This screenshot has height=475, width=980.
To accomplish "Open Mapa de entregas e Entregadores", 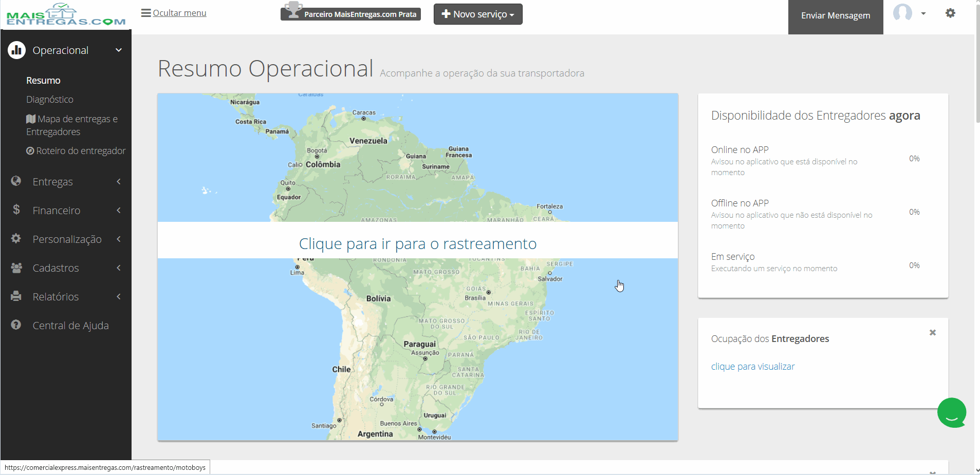I will tap(72, 125).
